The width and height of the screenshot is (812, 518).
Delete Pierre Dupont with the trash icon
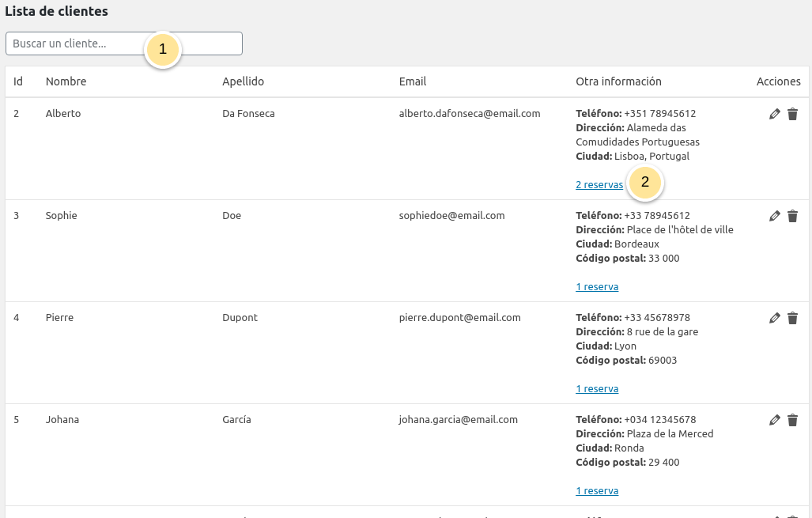[792, 318]
